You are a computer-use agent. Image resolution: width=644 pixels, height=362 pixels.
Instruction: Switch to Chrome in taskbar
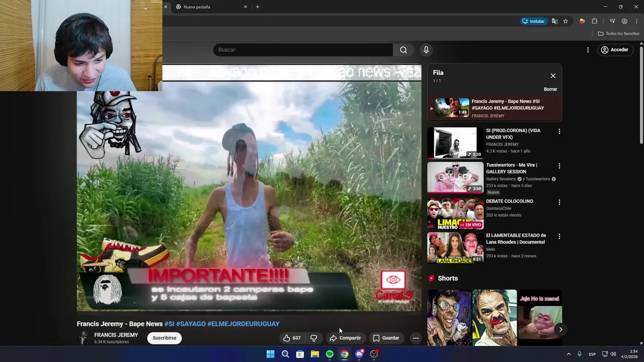344,354
